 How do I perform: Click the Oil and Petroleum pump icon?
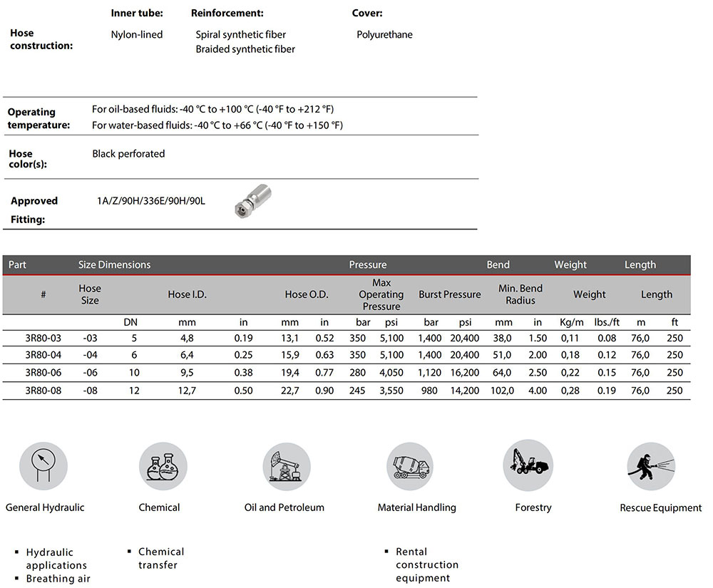pyautogui.click(x=286, y=466)
